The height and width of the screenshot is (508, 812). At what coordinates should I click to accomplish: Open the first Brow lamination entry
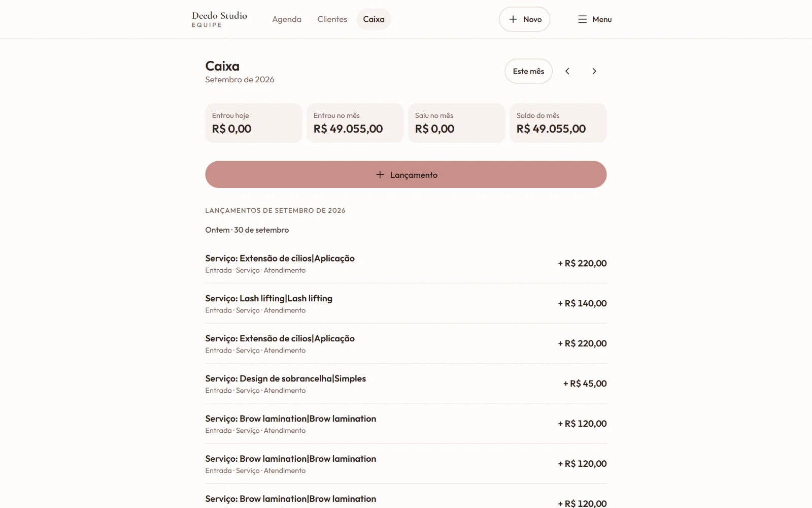[406, 424]
